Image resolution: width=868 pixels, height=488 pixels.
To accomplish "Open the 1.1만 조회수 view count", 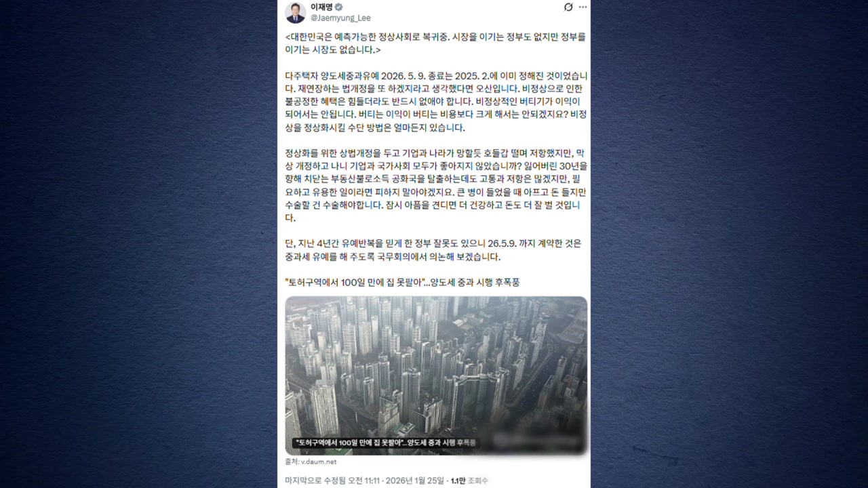I will 469,481.
